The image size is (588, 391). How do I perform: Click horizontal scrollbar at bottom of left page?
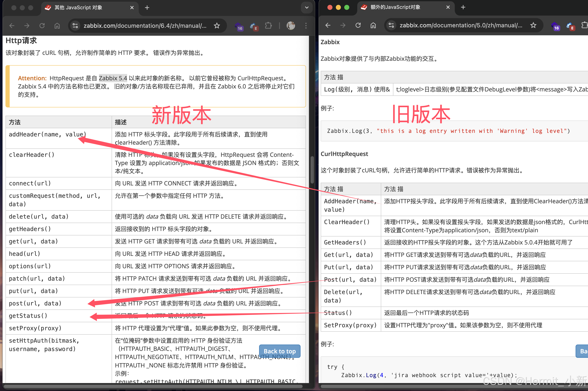(x=153, y=386)
